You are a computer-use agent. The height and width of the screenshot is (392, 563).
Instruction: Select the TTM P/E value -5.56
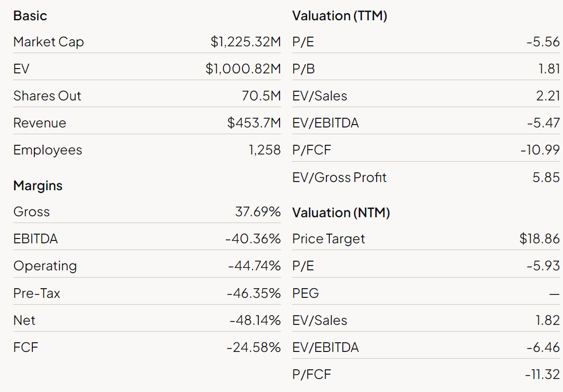(543, 42)
